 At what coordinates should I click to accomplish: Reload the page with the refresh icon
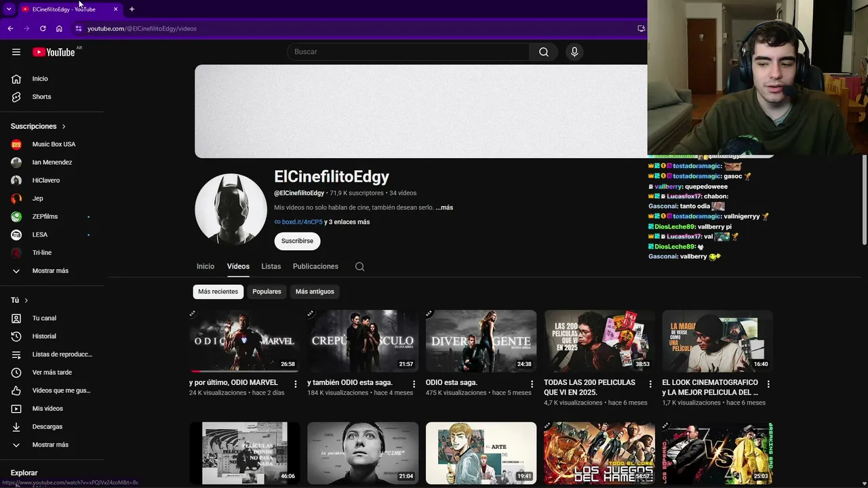click(x=43, y=28)
